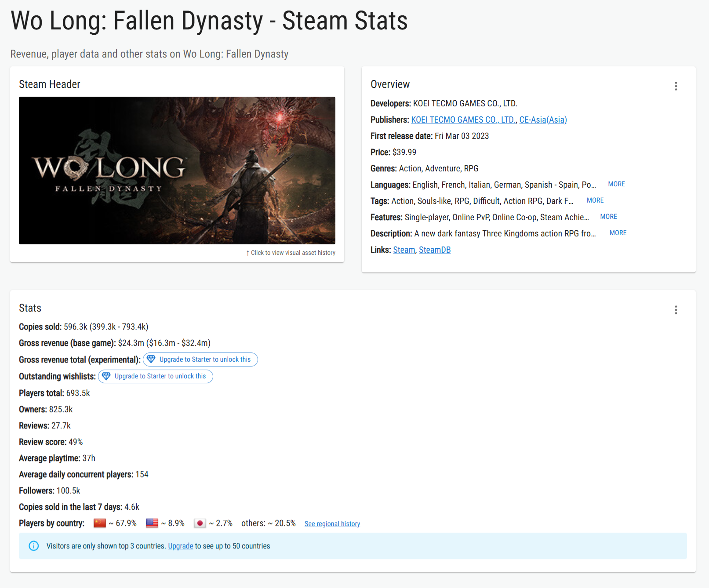Click the 'Players total: 693.5k' stat
709x588 pixels.
point(55,393)
